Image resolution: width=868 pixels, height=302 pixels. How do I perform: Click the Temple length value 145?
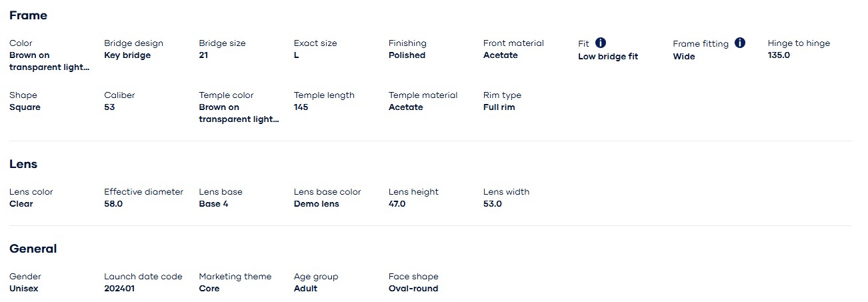click(301, 107)
